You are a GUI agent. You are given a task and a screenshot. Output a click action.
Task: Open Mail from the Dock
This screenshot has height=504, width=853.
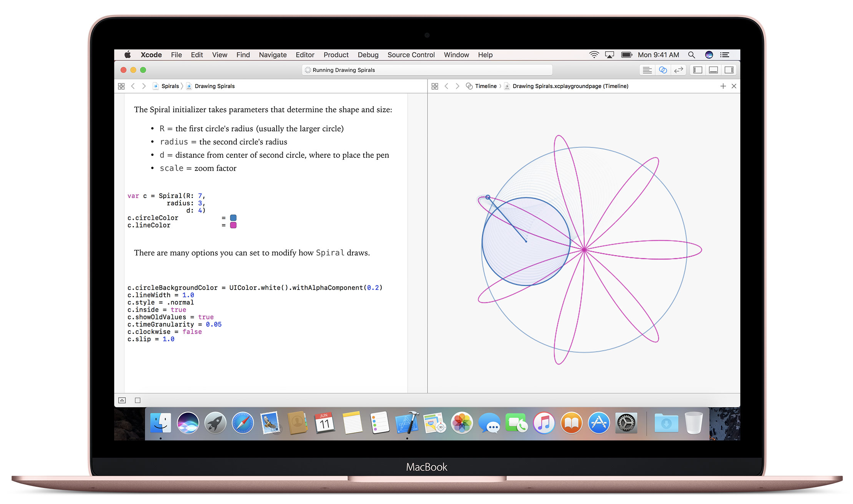pyautogui.click(x=270, y=423)
